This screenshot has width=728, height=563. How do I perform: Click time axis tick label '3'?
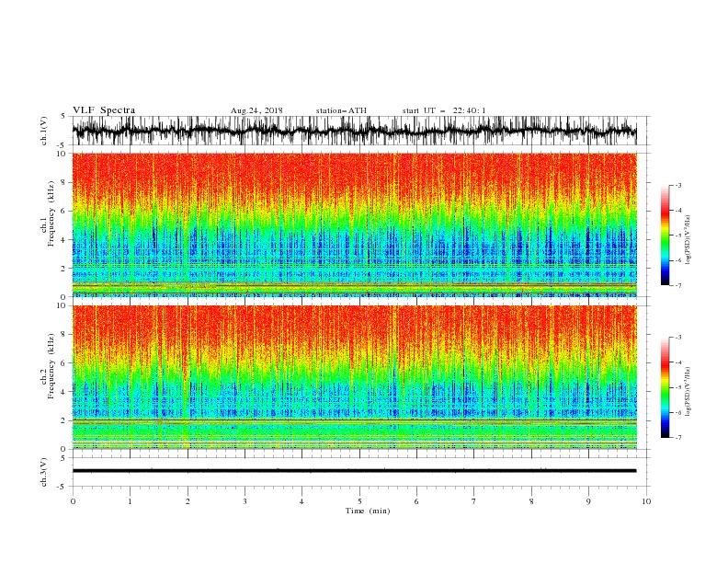pyautogui.click(x=245, y=501)
